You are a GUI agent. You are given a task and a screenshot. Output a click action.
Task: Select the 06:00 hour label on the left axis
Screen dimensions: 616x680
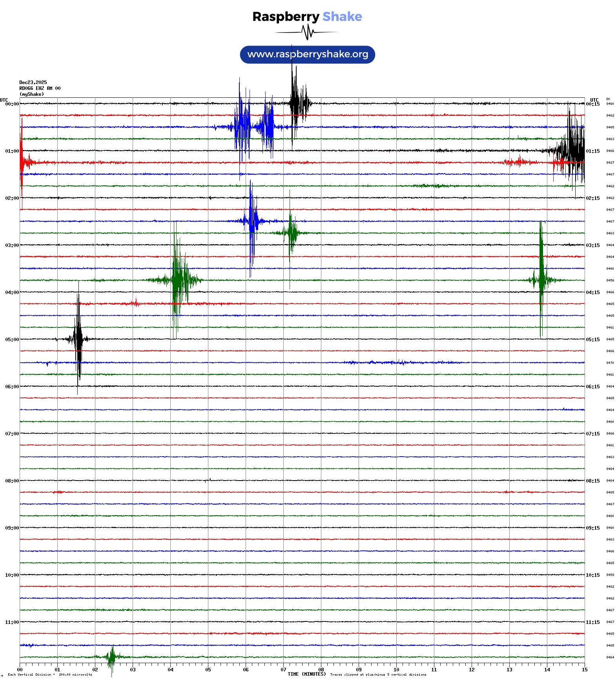click(12, 387)
